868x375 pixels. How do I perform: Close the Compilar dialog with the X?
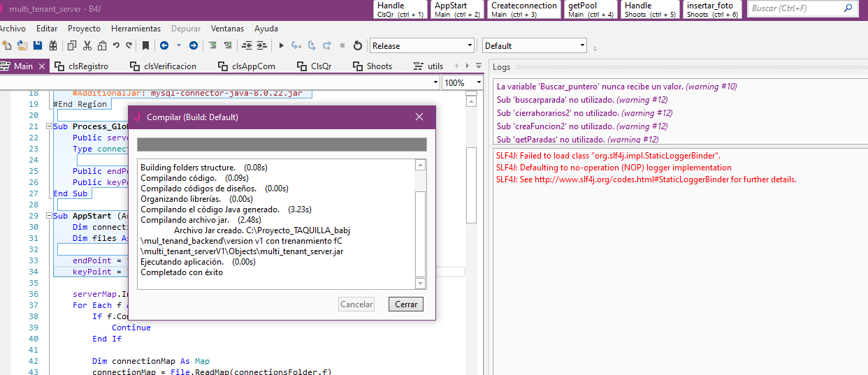click(419, 117)
